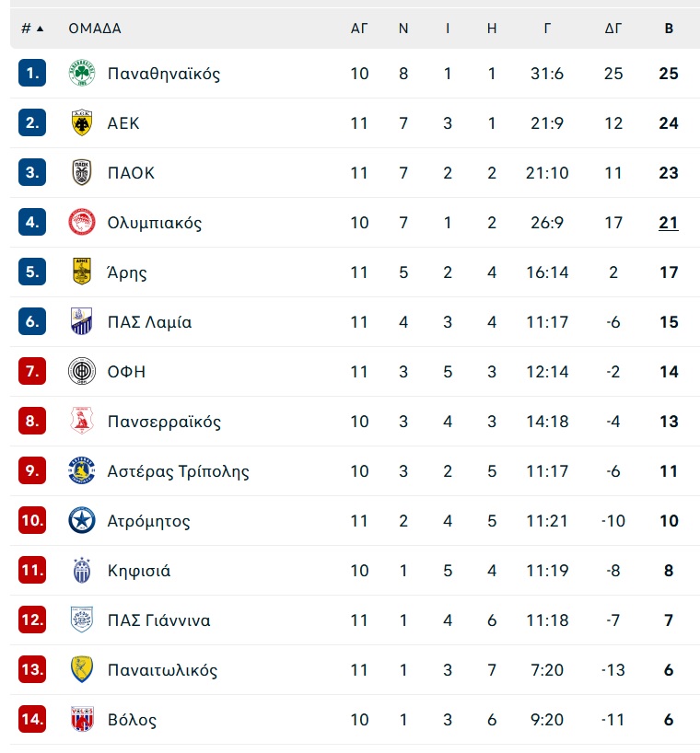Open the ΠΑΣ Λαμία team link

(149, 322)
